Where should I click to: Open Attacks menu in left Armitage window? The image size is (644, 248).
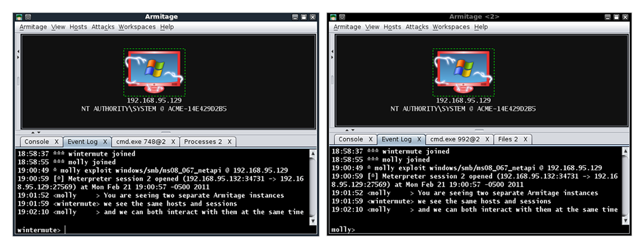point(103,26)
